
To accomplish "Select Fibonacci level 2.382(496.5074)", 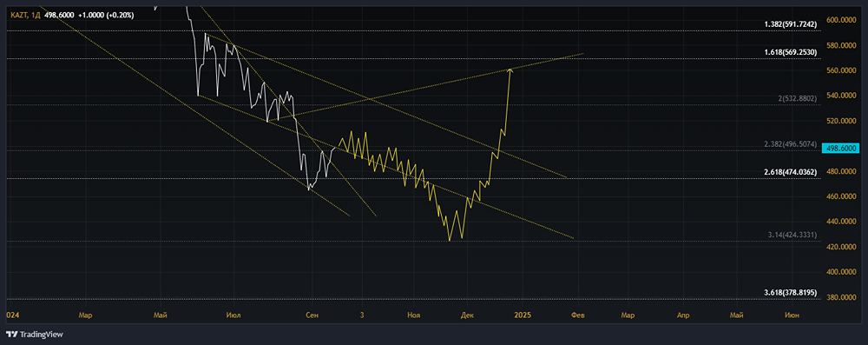I will tap(790, 144).
